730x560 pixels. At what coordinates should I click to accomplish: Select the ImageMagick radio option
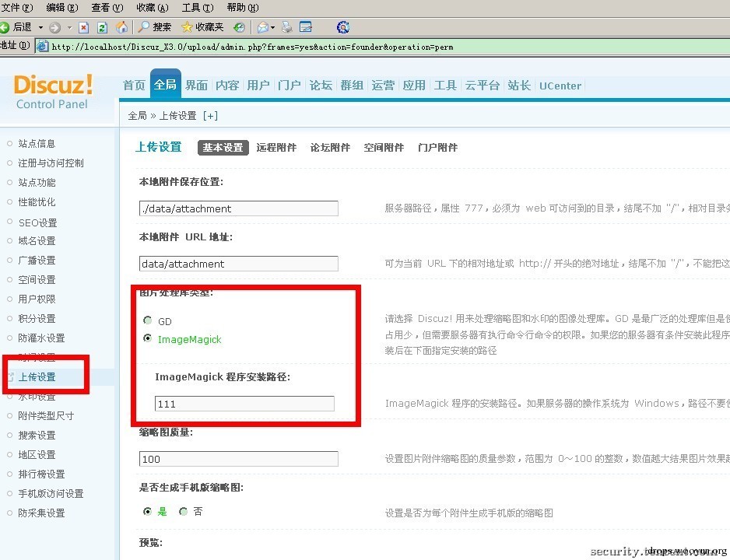[148, 338]
